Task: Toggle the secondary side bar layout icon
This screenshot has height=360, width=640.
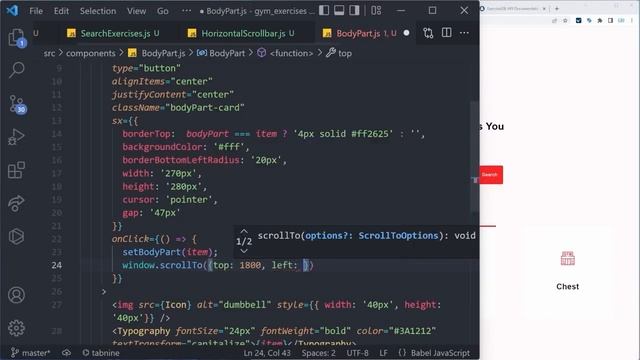Action: pyautogui.click(x=354, y=10)
